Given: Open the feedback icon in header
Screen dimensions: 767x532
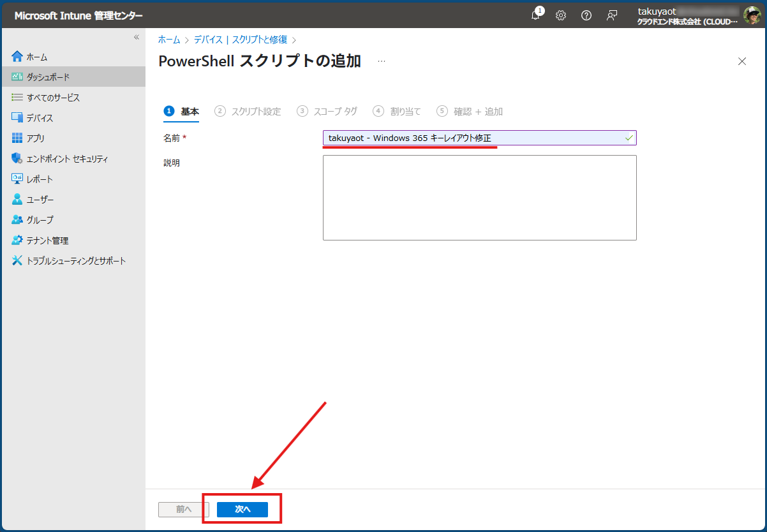Looking at the screenshot, I should 612,15.
